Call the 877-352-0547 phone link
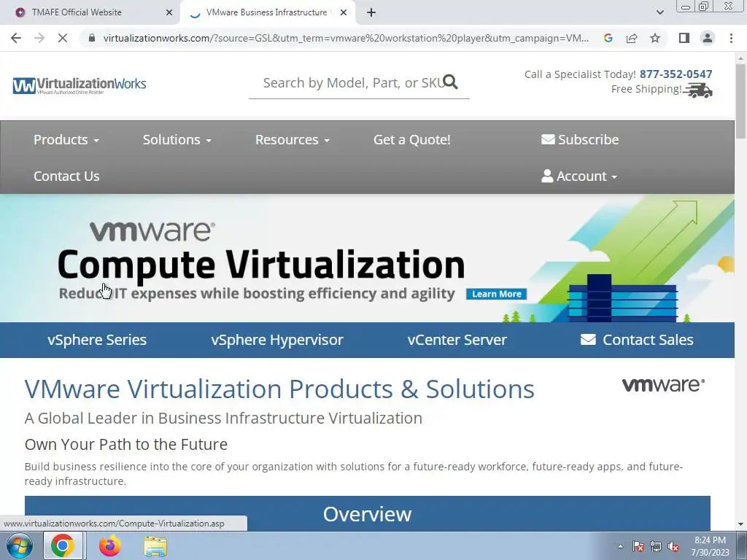 coord(676,74)
